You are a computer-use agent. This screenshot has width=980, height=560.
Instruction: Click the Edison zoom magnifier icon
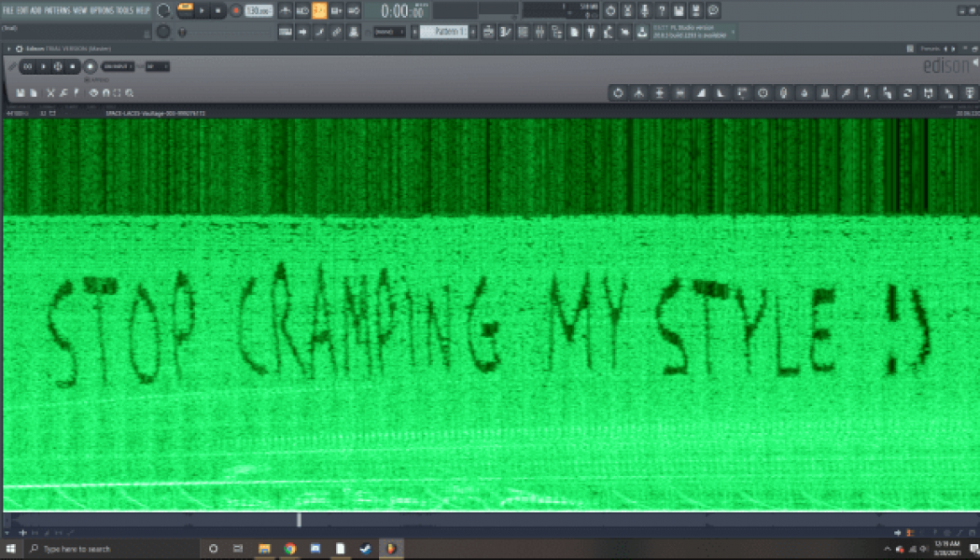click(x=130, y=92)
